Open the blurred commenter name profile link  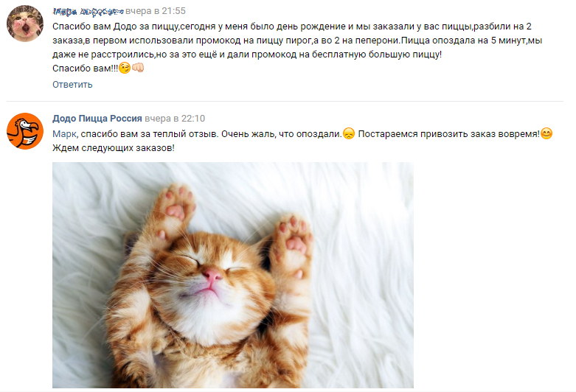pos(88,11)
